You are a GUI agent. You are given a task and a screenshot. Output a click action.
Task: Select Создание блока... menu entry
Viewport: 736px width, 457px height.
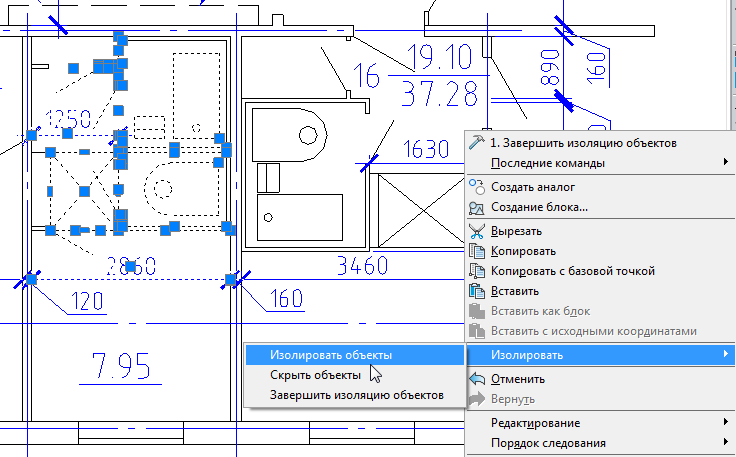600,207
